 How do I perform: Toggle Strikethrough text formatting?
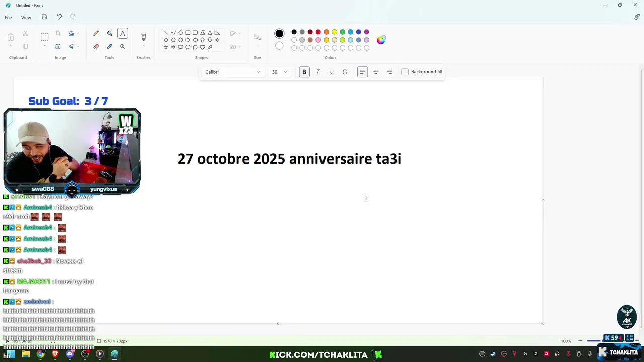click(345, 72)
